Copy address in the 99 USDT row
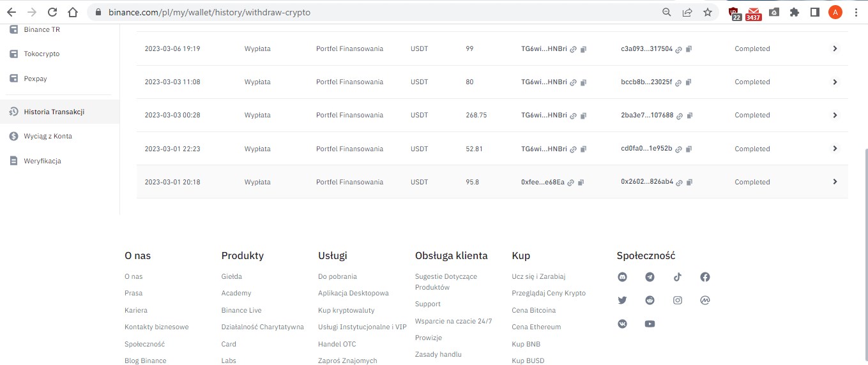 click(x=583, y=49)
